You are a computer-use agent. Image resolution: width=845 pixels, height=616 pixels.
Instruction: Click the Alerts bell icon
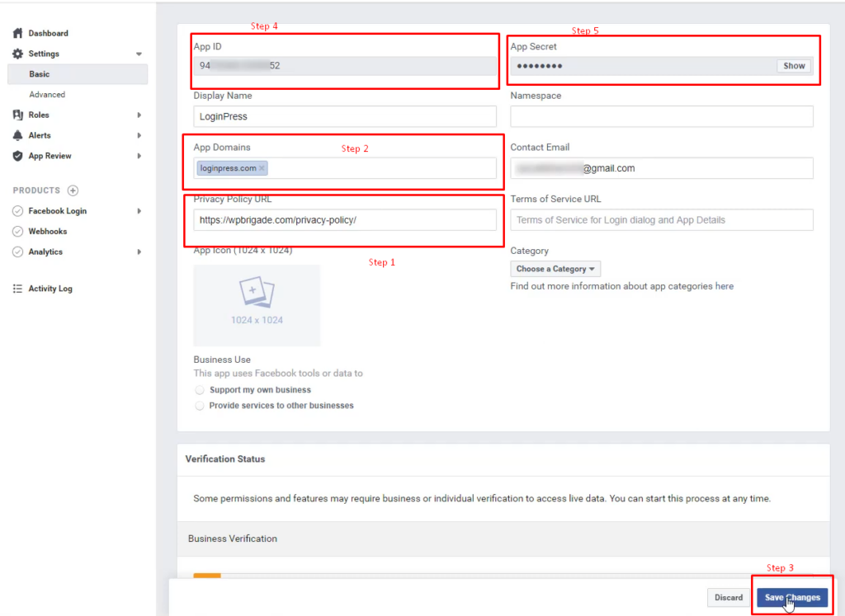click(18, 135)
